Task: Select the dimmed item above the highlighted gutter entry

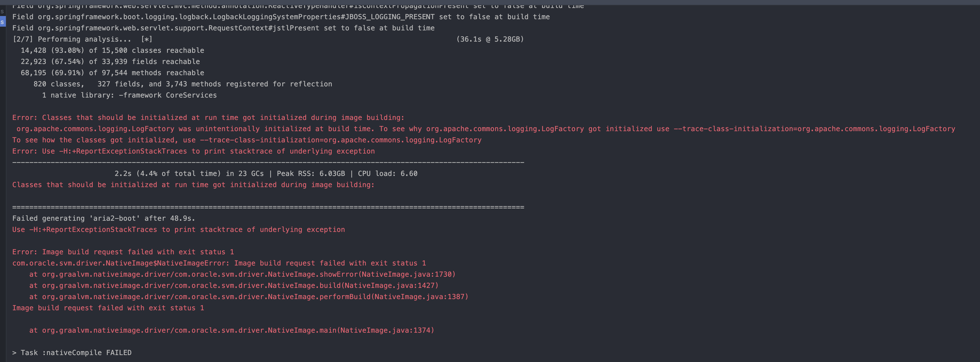Action: [x=2, y=11]
